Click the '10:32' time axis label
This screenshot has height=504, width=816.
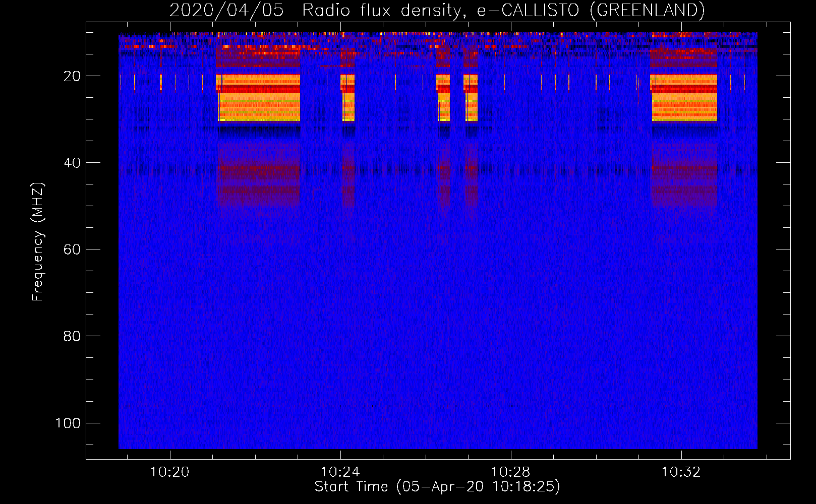681,472
